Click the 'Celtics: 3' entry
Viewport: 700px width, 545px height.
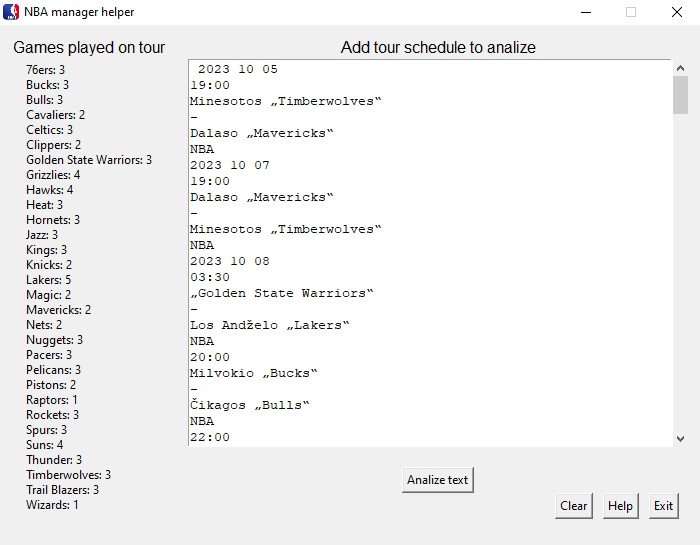pos(49,130)
